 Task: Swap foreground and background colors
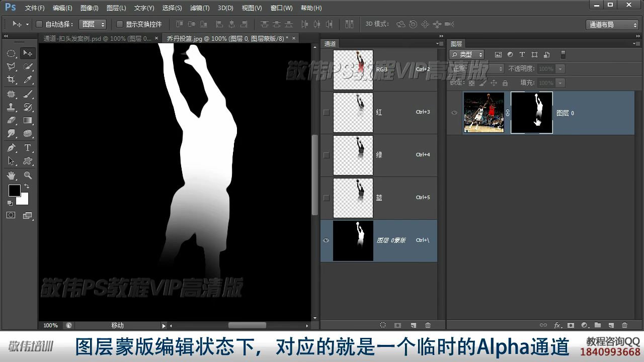26,187
